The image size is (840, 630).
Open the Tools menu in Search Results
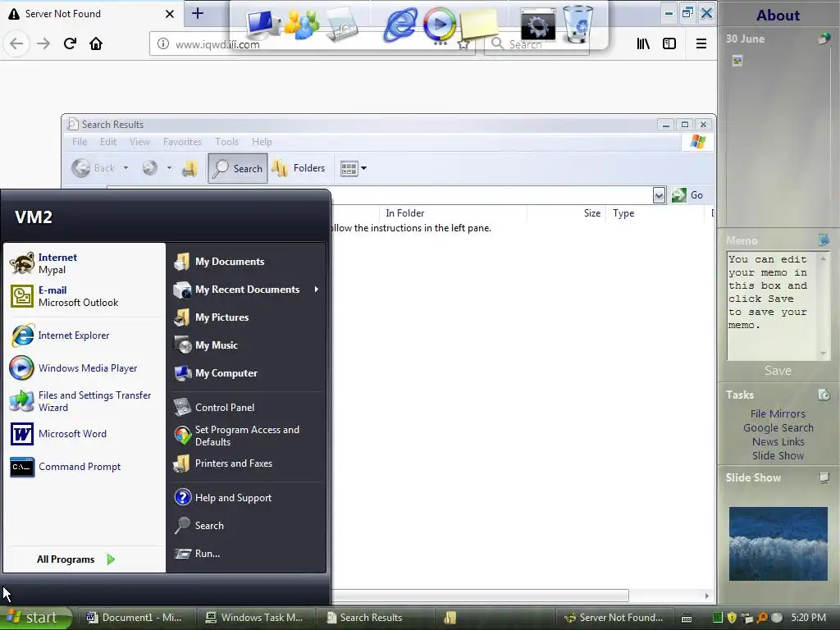(226, 142)
